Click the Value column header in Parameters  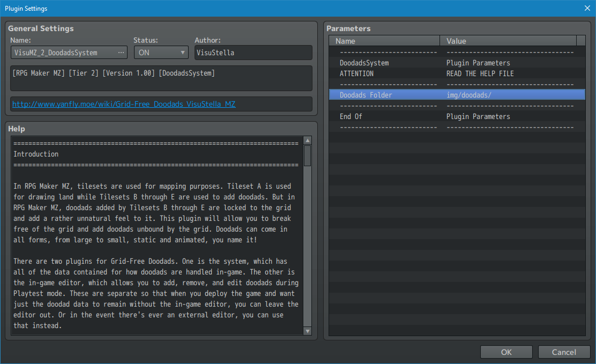pos(508,41)
